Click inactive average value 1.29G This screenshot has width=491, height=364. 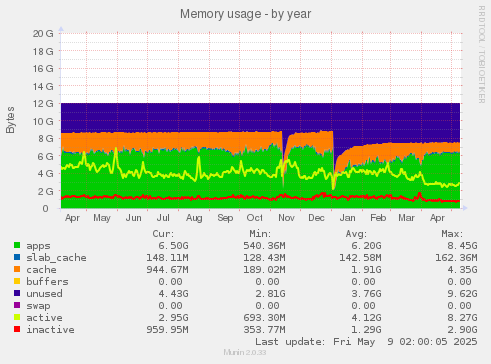366,330
